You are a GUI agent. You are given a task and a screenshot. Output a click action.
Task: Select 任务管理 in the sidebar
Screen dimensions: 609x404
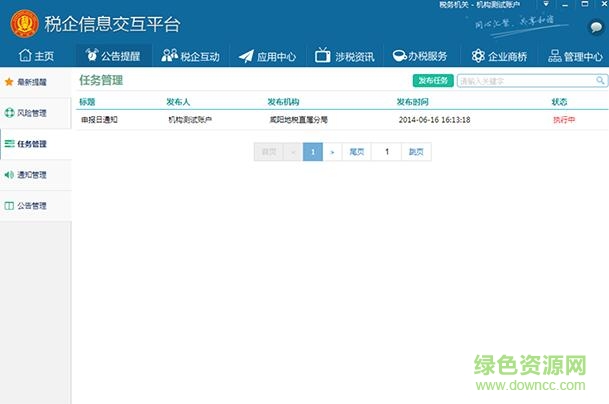click(35, 144)
